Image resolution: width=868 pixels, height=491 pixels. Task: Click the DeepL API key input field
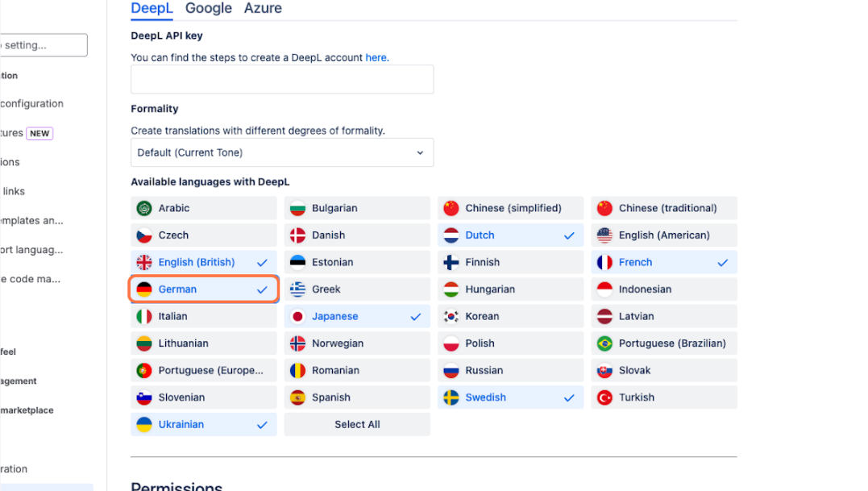(x=282, y=79)
